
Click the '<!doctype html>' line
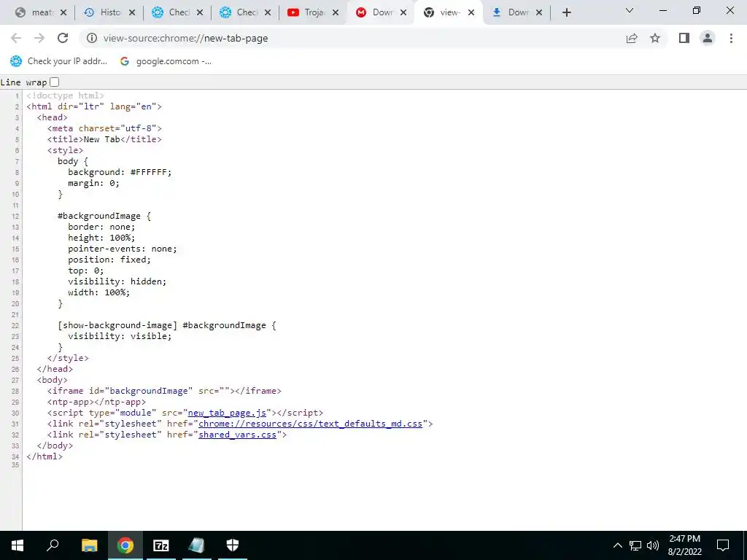(65, 96)
